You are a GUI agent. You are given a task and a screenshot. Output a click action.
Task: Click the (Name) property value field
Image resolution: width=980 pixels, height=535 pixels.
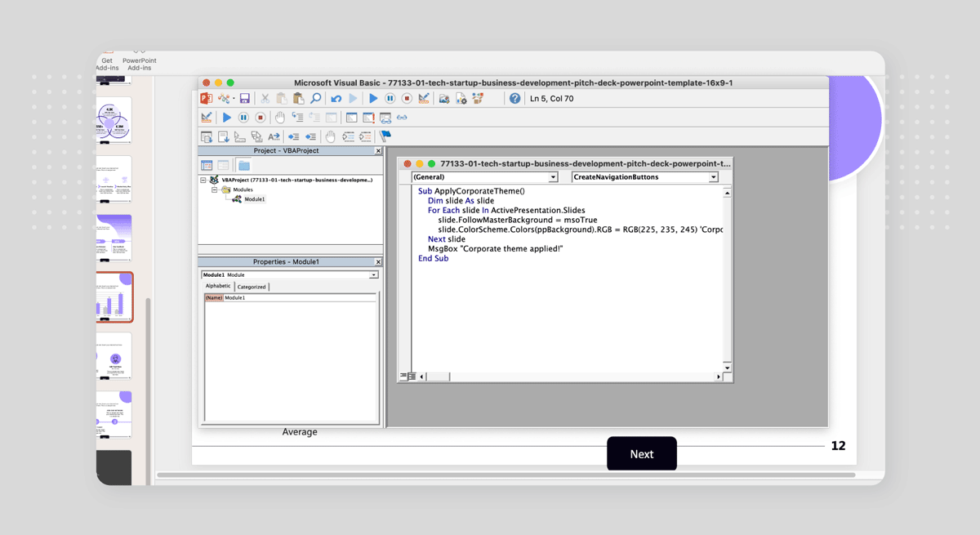coord(300,298)
